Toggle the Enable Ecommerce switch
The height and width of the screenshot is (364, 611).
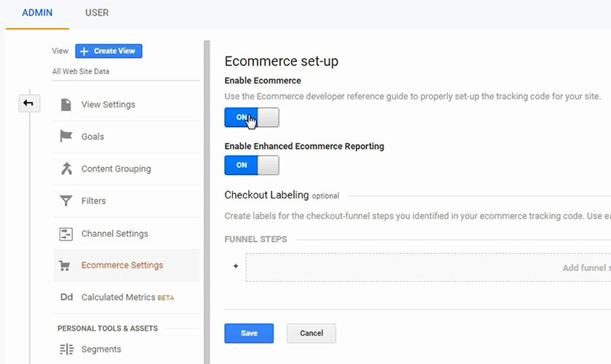(252, 118)
